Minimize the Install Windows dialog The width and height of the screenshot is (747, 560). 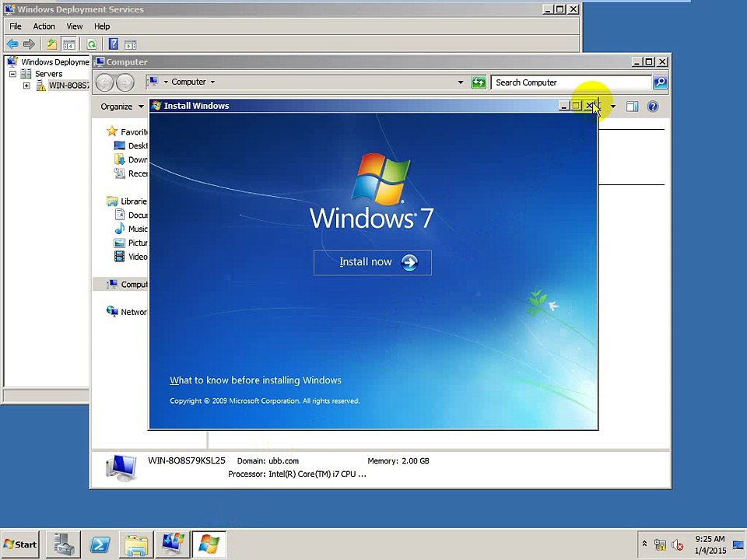(x=563, y=106)
